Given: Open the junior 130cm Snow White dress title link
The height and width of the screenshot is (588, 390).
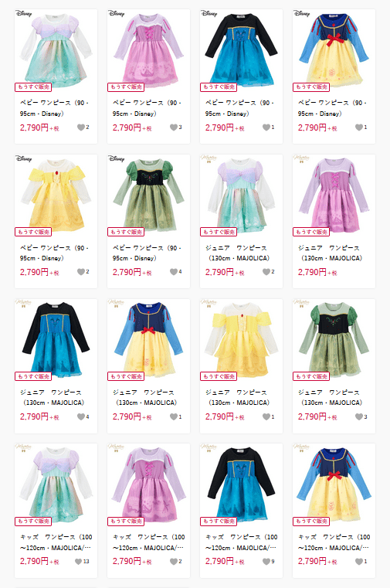Looking at the screenshot, I should click(x=144, y=397).
